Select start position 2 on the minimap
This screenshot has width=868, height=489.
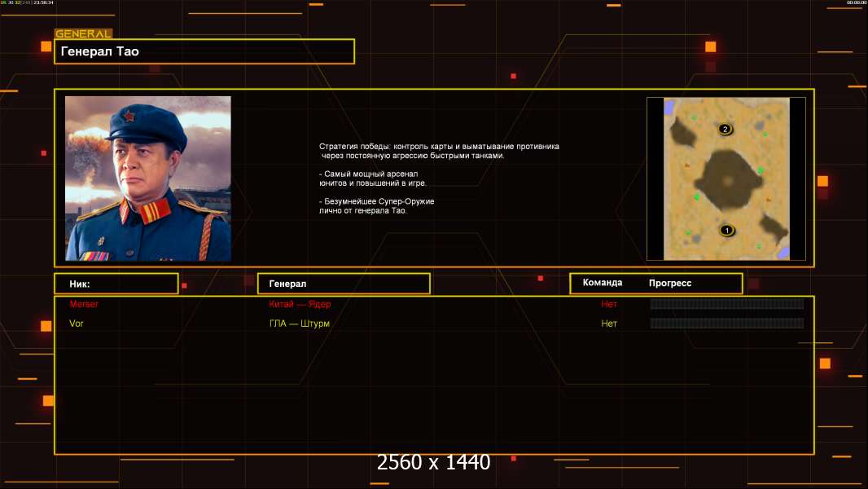pyautogui.click(x=726, y=129)
